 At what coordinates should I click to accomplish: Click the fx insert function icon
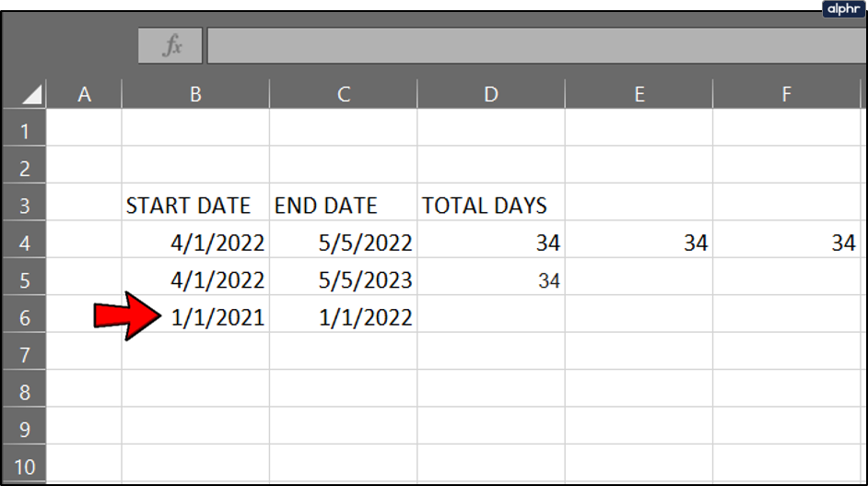point(170,45)
